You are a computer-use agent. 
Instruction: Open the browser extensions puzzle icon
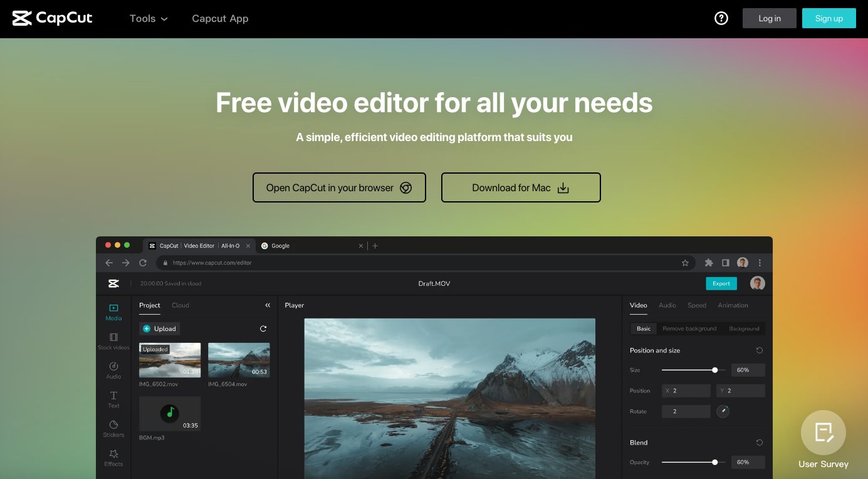tap(709, 263)
